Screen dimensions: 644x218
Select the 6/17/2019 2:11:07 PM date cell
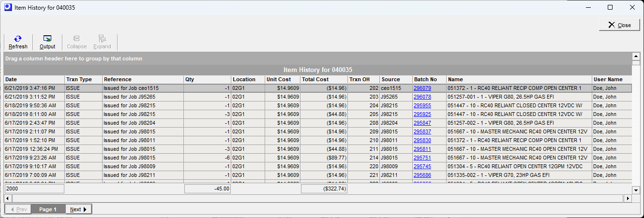coord(34,131)
